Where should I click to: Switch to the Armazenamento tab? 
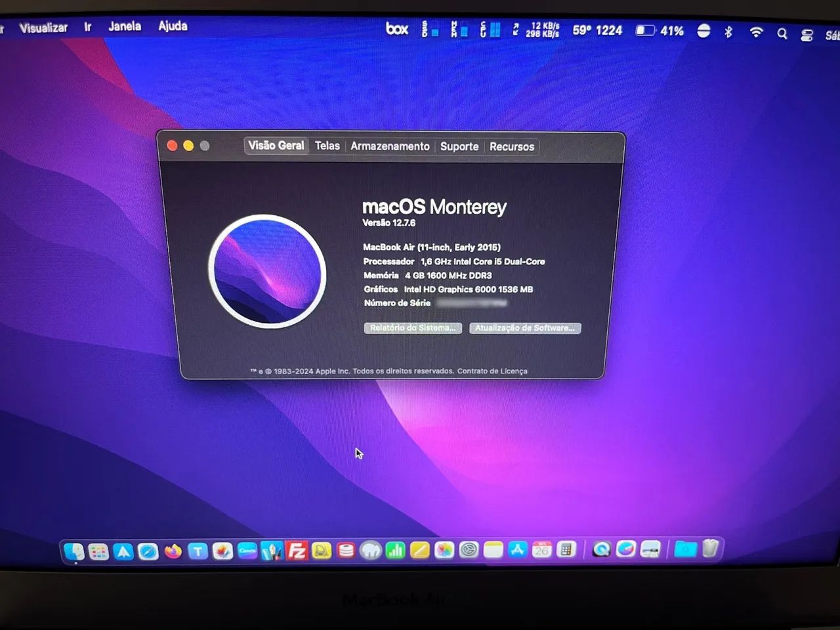click(x=390, y=146)
